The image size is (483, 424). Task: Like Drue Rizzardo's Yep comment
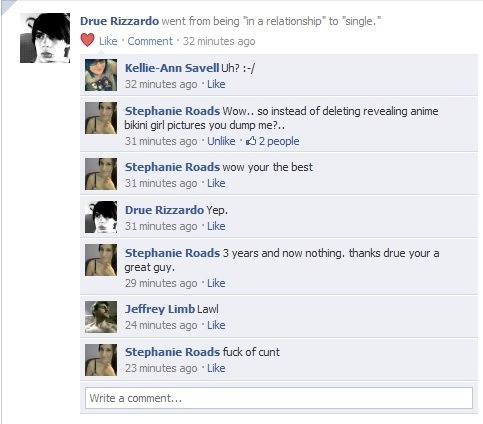[x=216, y=226]
